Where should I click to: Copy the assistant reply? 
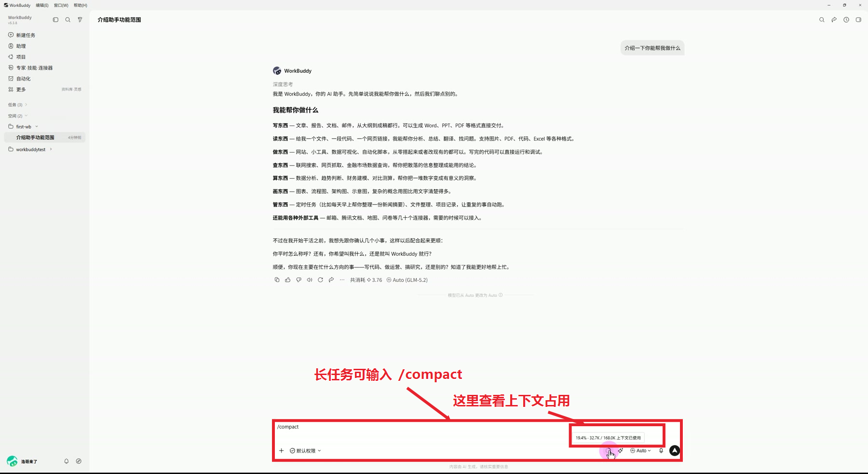[x=277, y=280]
